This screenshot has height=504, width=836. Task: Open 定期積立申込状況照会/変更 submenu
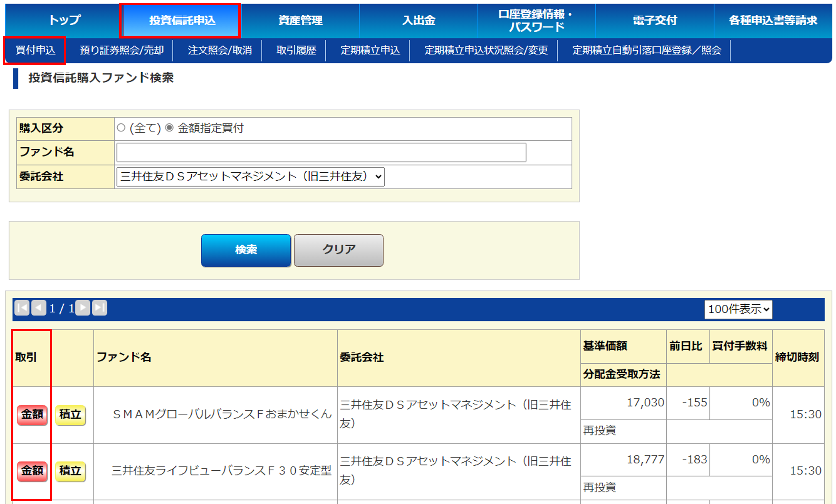coord(486,50)
